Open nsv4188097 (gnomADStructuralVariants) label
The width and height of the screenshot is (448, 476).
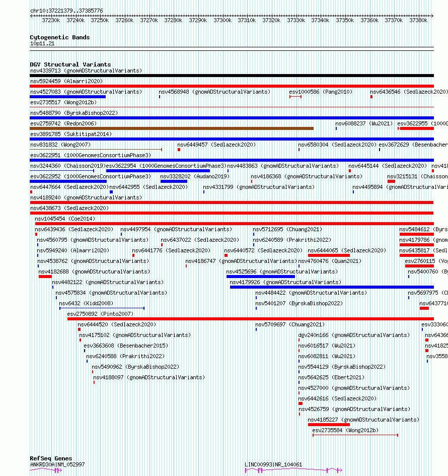coord(149,377)
